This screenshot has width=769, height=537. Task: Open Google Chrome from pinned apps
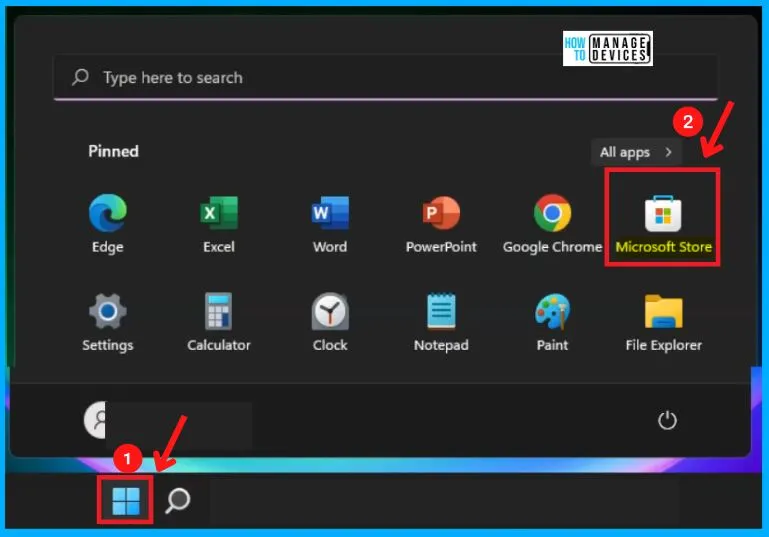click(552, 223)
